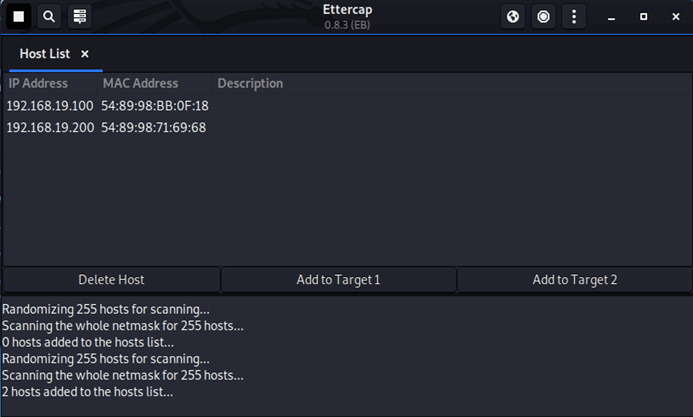Scan for hosts using the magnifier icon
693x417 pixels.
(x=49, y=17)
